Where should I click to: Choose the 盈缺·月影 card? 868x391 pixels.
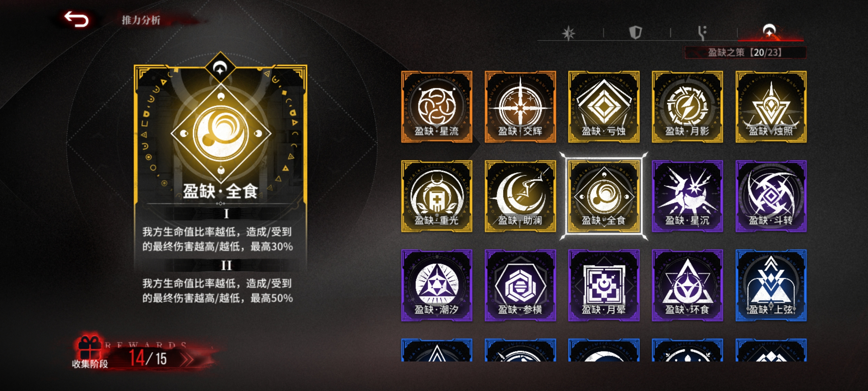pyautogui.click(x=687, y=106)
